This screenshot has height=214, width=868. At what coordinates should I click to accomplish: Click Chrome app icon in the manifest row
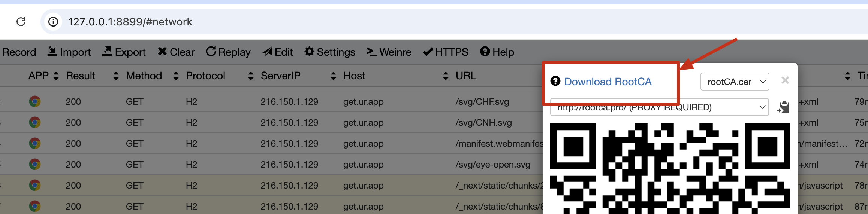tap(35, 143)
